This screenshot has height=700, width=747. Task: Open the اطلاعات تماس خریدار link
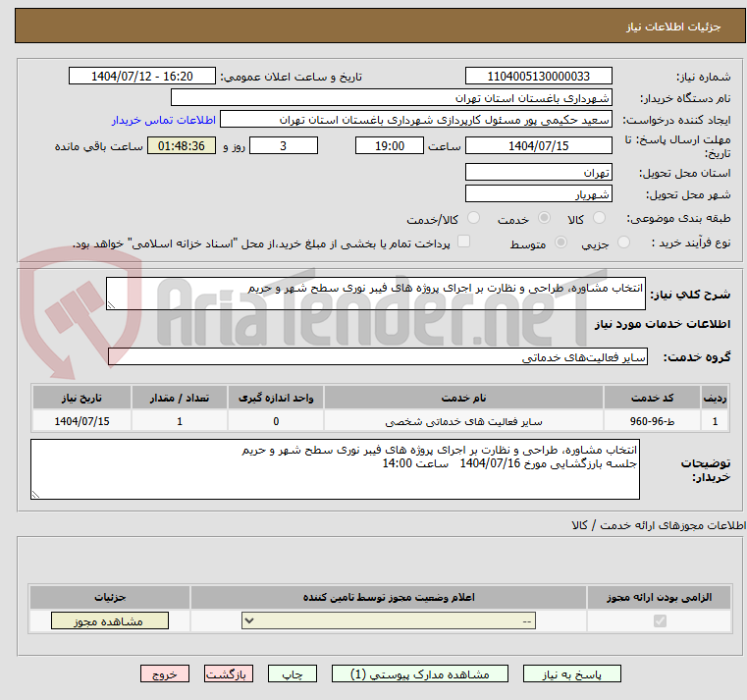164,120
